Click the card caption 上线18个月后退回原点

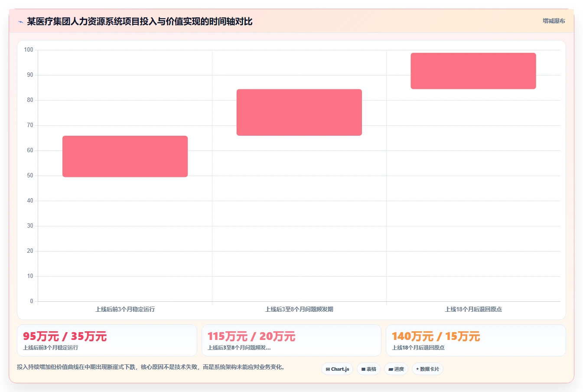418,348
